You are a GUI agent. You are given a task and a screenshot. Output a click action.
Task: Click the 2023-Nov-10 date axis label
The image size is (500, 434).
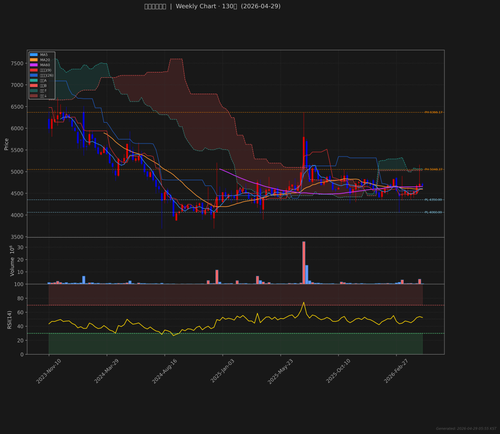[x=48, y=371]
